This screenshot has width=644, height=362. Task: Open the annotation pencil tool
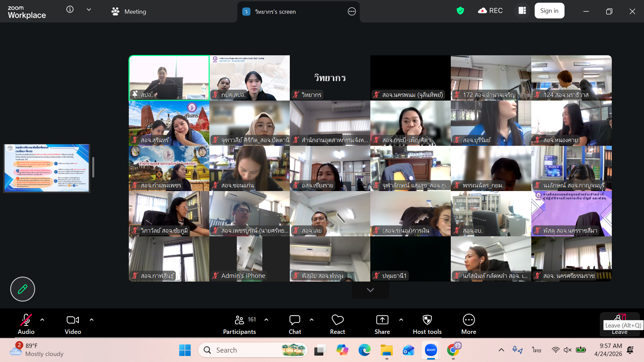pyautogui.click(x=22, y=289)
